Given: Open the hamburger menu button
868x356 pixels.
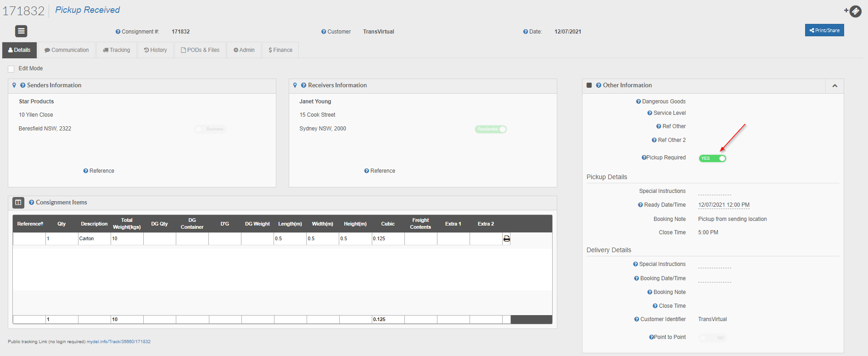Looking at the screenshot, I should 21,31.
